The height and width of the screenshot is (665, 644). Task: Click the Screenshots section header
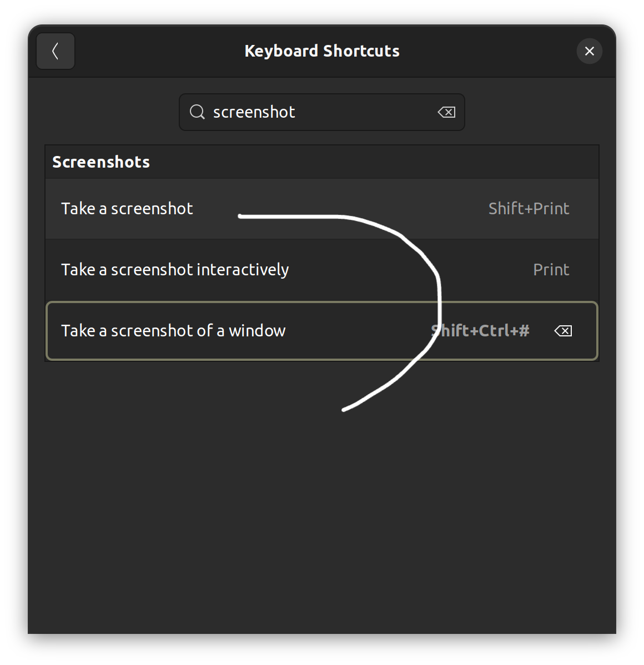point(101,162)
